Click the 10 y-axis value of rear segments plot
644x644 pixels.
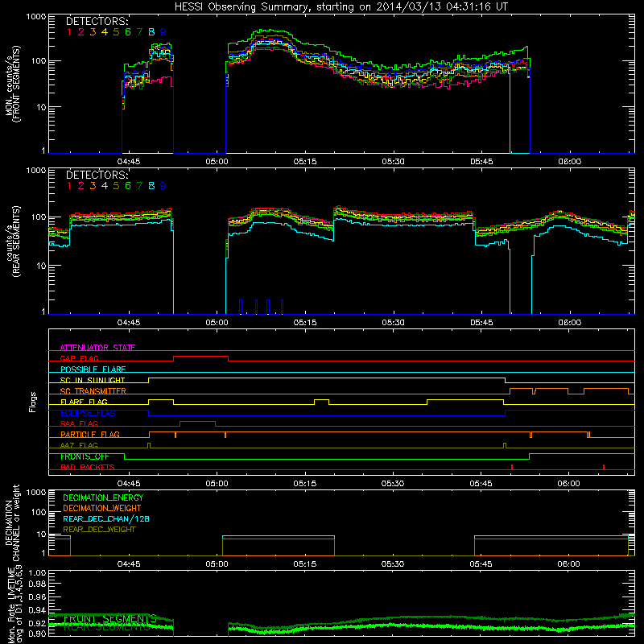click(41, 266)
